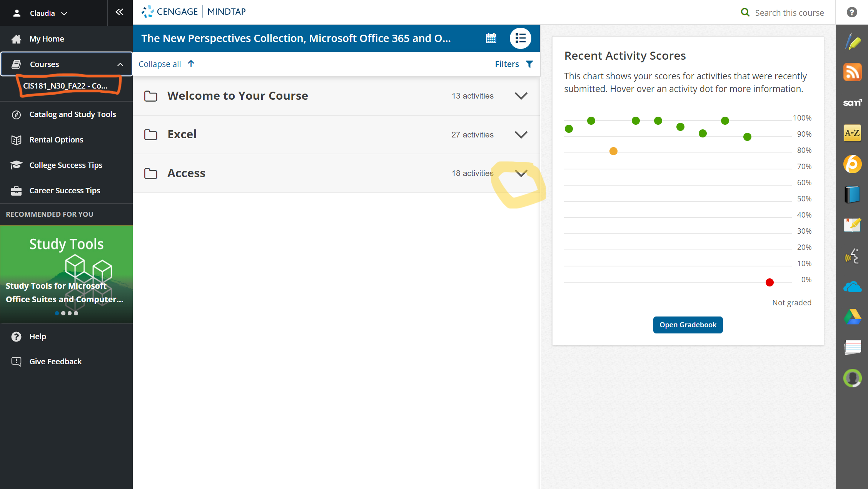Click the '27 activities' count
Viewport: 868px width, 489px height.
pyautogui.click(x=472, y=135)
